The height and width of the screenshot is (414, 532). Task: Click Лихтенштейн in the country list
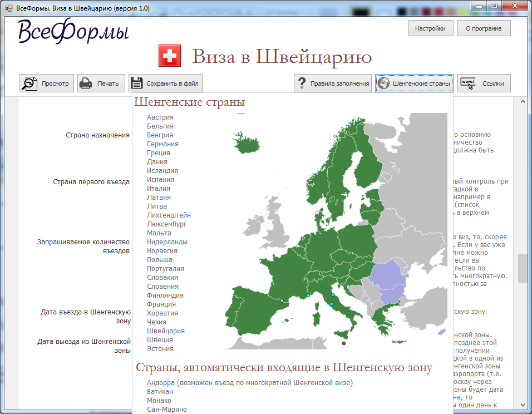169,215
